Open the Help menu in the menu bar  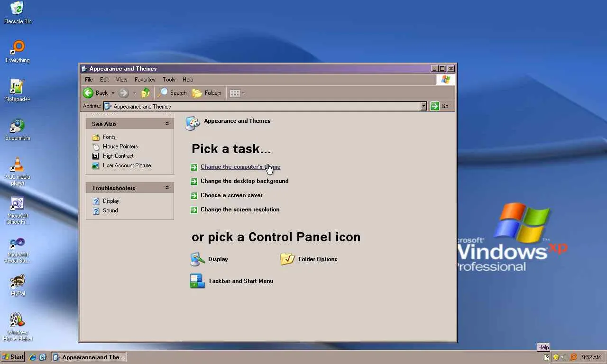(x=188, y=80)
